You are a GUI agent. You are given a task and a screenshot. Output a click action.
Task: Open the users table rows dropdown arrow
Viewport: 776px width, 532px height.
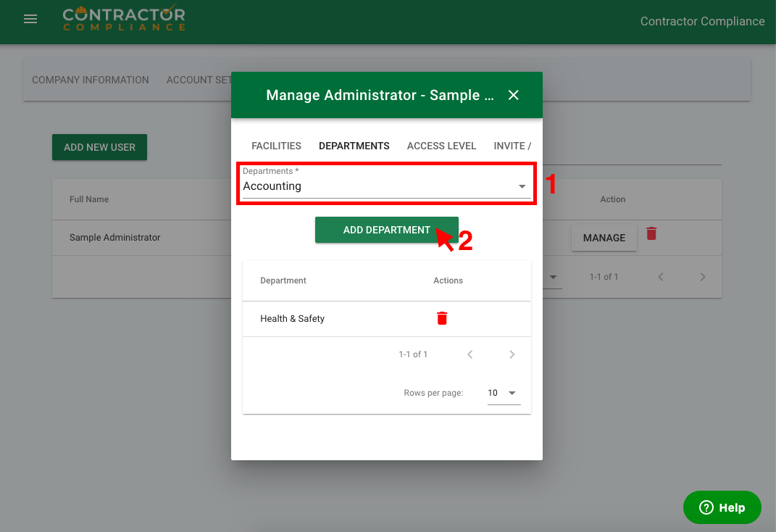[x=554, y=277]
